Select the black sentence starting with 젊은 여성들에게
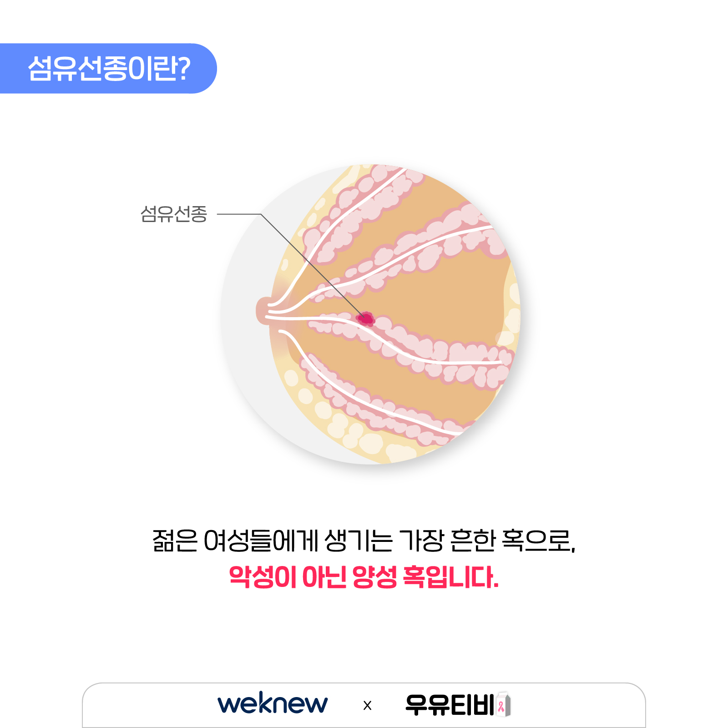Viewport: 728px width, 728px height. (x=364, y=541)
